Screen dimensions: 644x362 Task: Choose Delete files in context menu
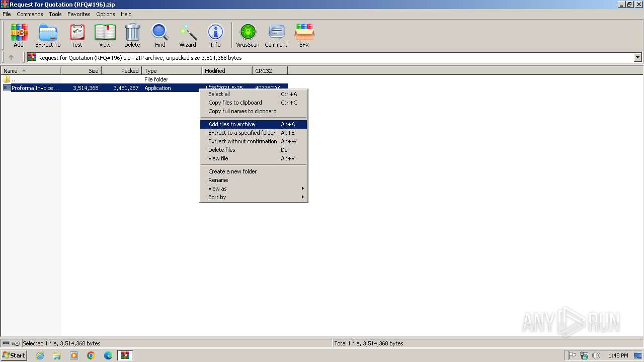[x=254, y=150]
